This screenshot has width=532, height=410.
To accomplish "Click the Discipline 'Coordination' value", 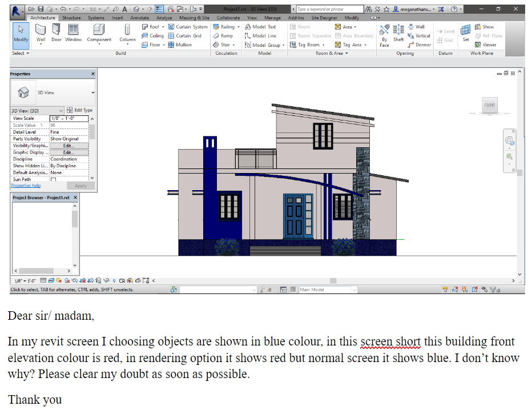I will [69, 159].
